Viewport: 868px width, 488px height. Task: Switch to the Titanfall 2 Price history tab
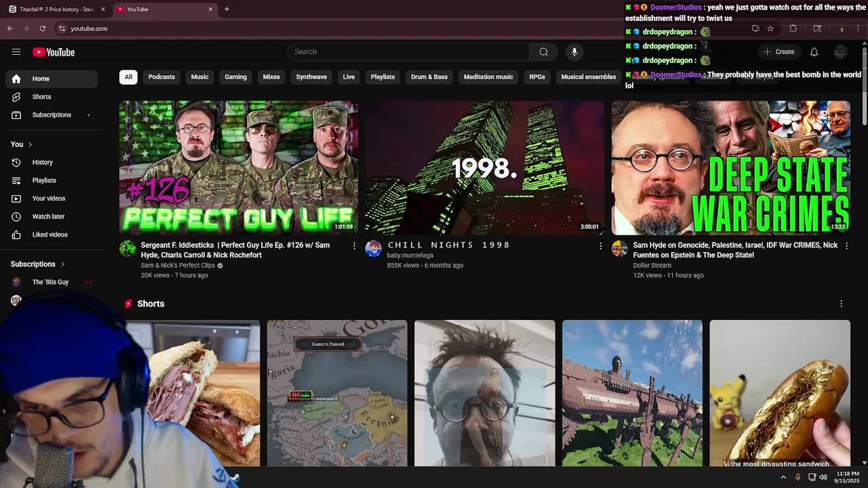58,9
